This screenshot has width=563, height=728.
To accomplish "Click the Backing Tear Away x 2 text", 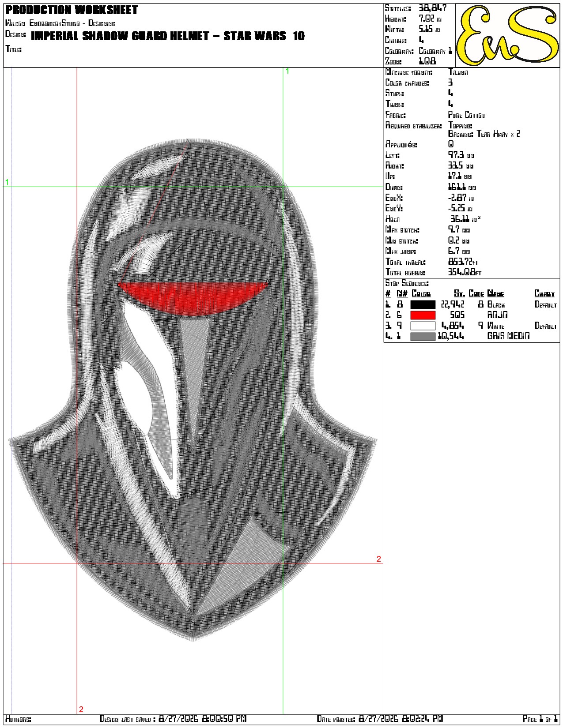I will [484, 134].
